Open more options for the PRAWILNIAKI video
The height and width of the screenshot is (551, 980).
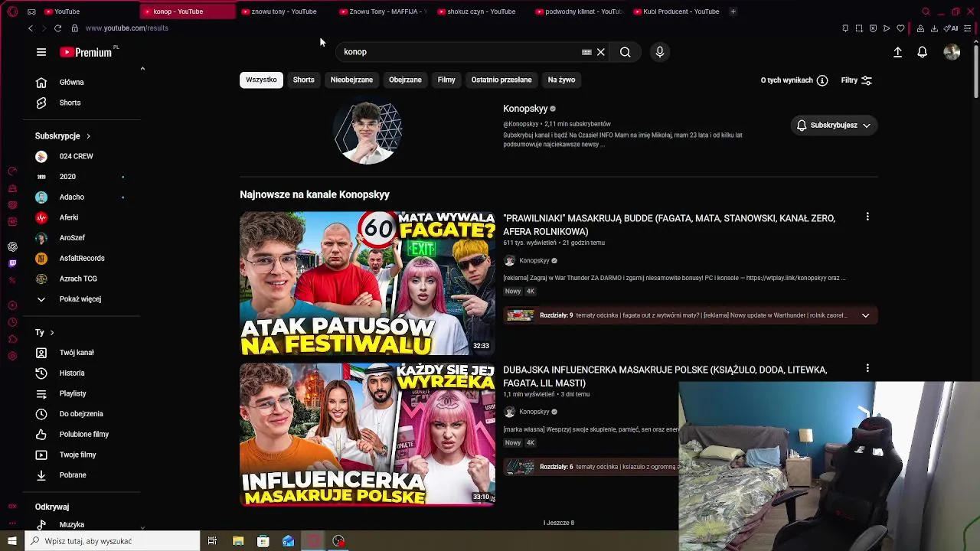click(867, 217)
